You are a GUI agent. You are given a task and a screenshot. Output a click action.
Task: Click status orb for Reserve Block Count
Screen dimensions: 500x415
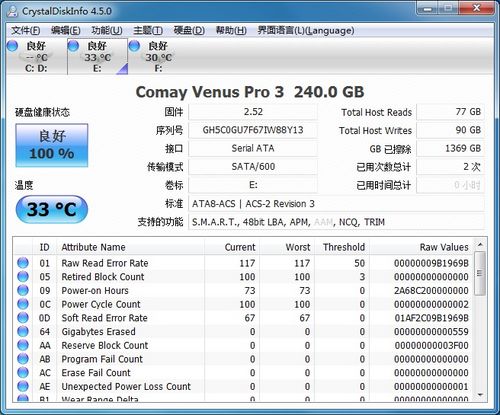coord(23,345)
